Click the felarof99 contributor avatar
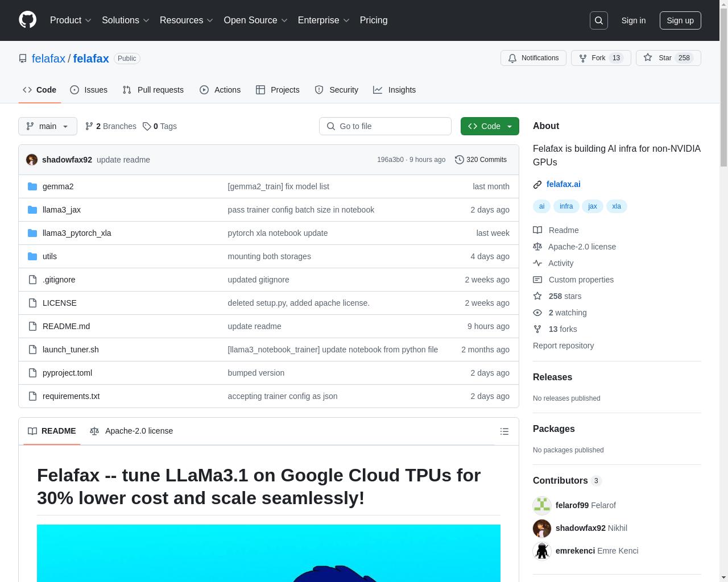728x582 pixels. click(542, 505)
